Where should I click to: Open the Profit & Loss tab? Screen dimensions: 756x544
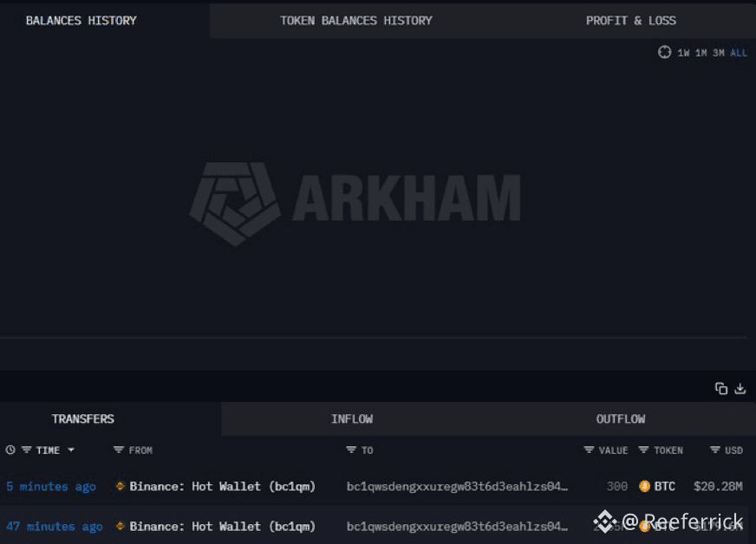[630, 21]
